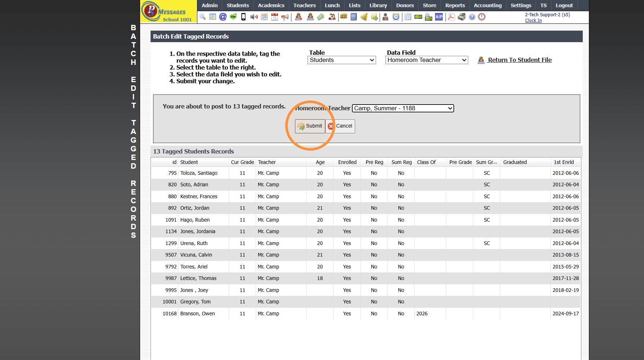644x360 pixels.
Task: Sort by the Age column header
Action: 320,162
